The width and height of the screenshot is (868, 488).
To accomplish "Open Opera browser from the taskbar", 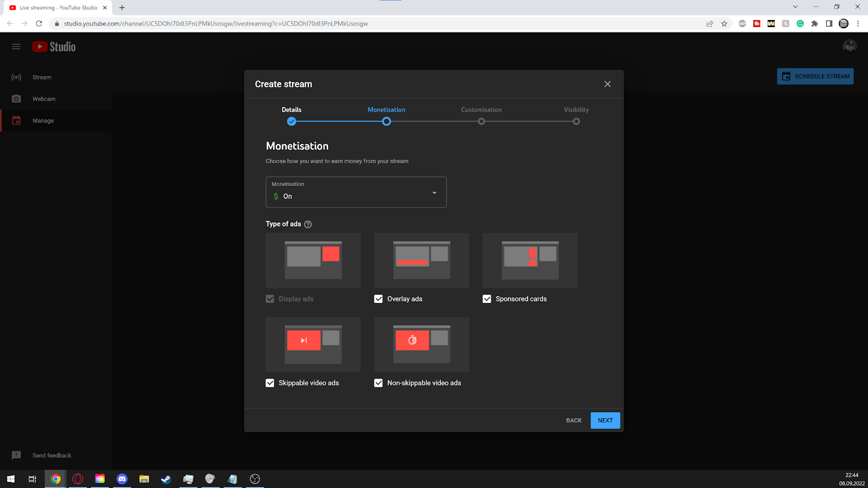I will [78, 479].
